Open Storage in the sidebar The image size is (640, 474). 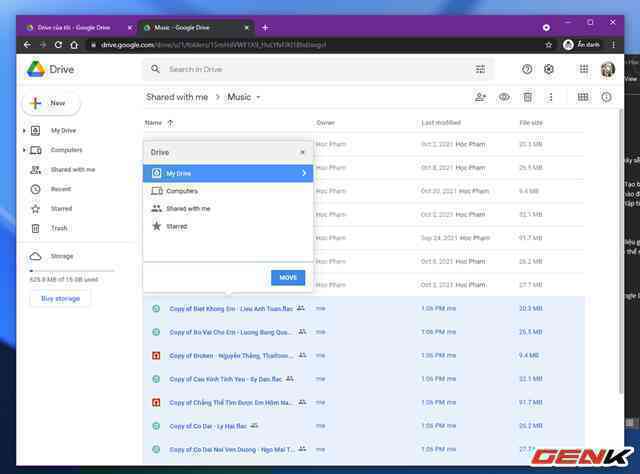(x=62, y=256)
